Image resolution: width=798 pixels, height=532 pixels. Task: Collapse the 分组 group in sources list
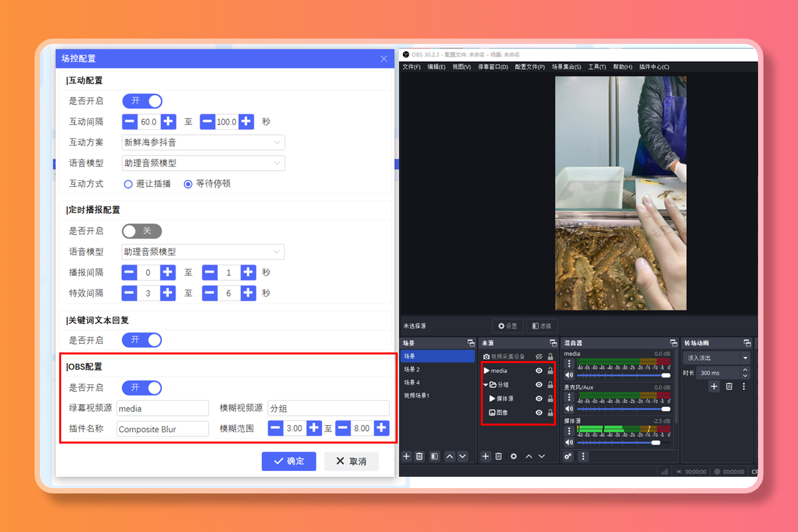click(485, 385)
